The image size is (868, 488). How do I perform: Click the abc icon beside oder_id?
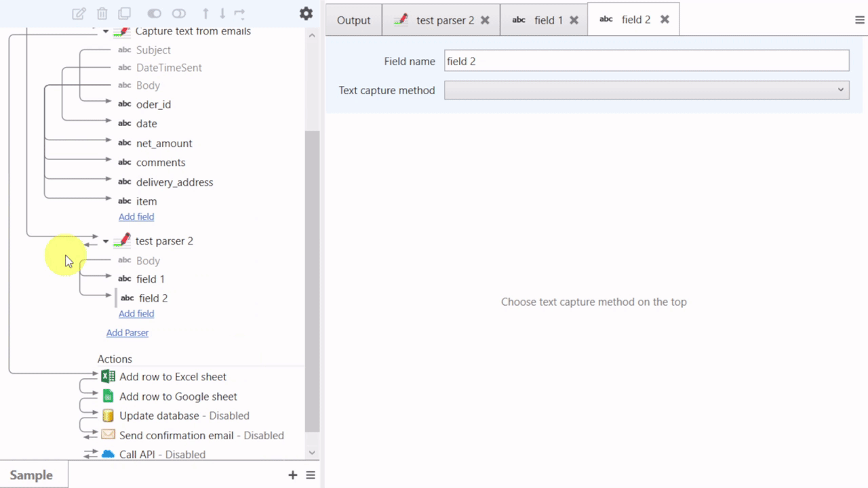(x=125, y=104)
